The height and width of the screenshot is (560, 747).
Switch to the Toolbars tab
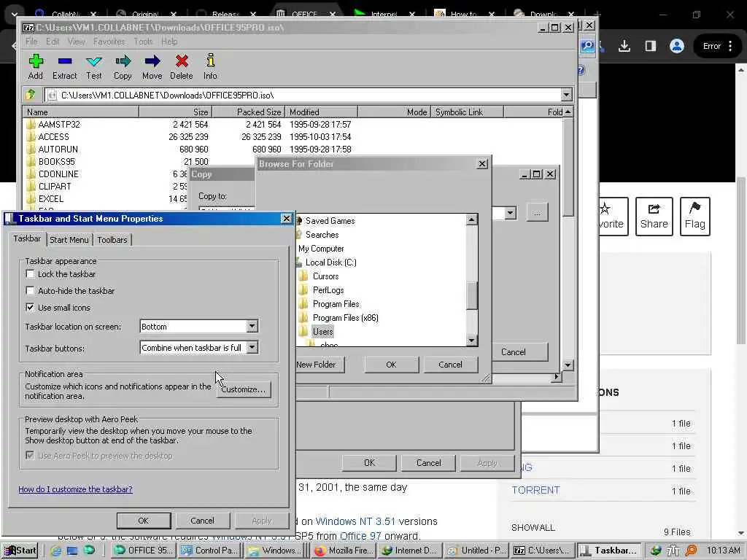coord(112,239)
